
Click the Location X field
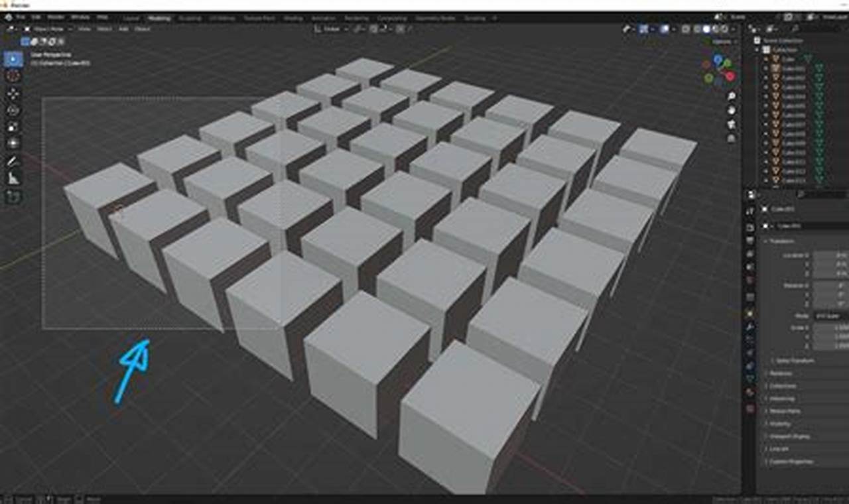[831, 255]
